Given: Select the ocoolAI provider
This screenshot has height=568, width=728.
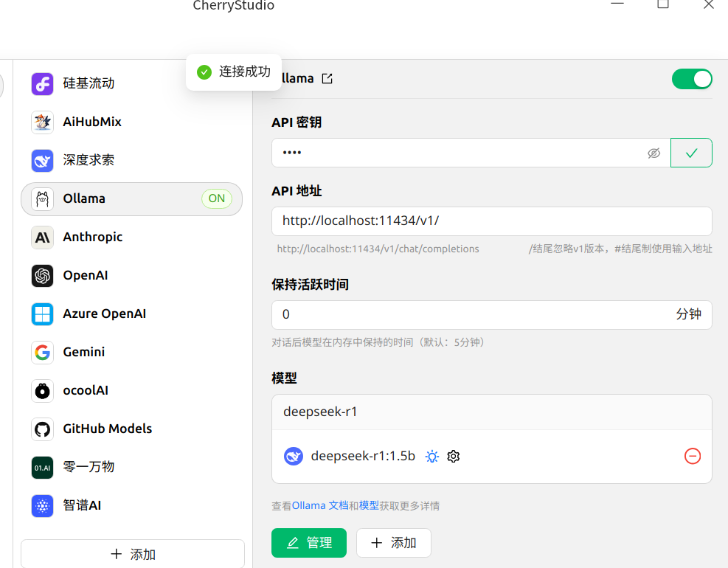Looking at the screenshot, I should 132,391.
